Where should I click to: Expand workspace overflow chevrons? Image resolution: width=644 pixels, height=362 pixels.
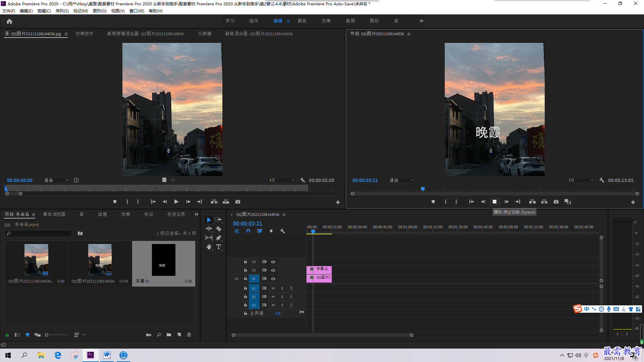click(x=421, y=21)
